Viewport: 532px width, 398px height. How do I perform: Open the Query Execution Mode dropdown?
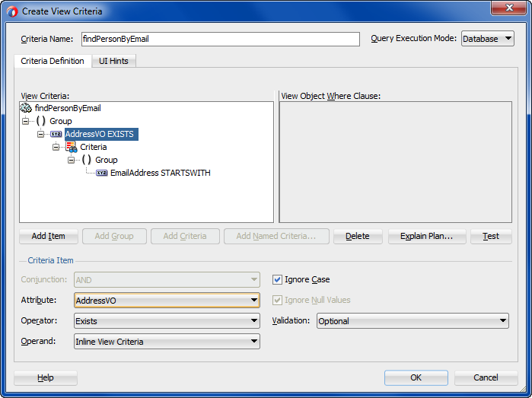pyautogui.click(x=488, y=39)
